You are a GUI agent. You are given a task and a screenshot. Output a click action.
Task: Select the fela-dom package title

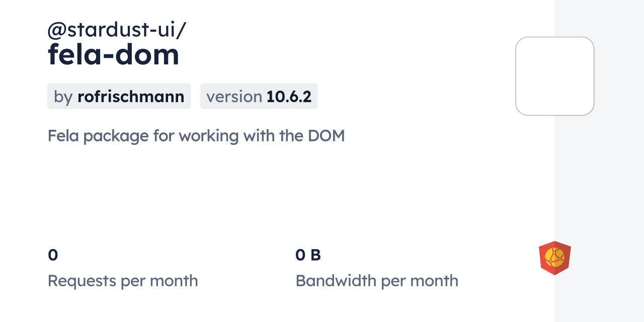[x=113, y=54]
